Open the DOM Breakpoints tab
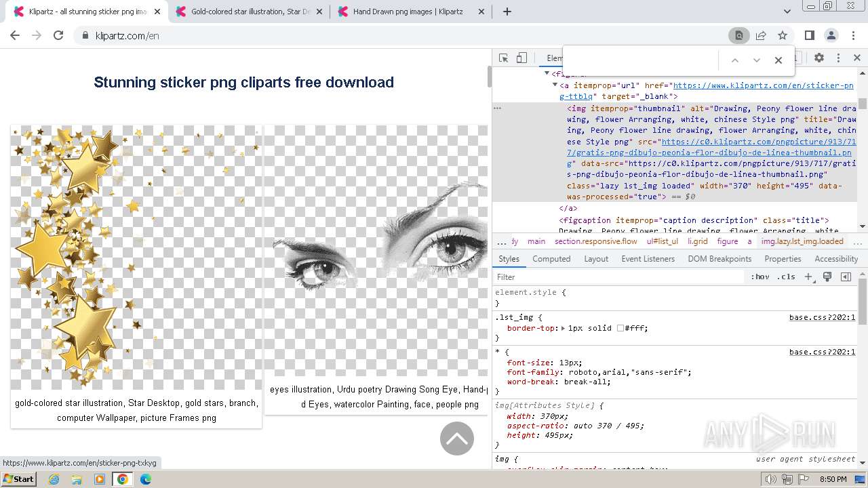 [x=719, y=259]
